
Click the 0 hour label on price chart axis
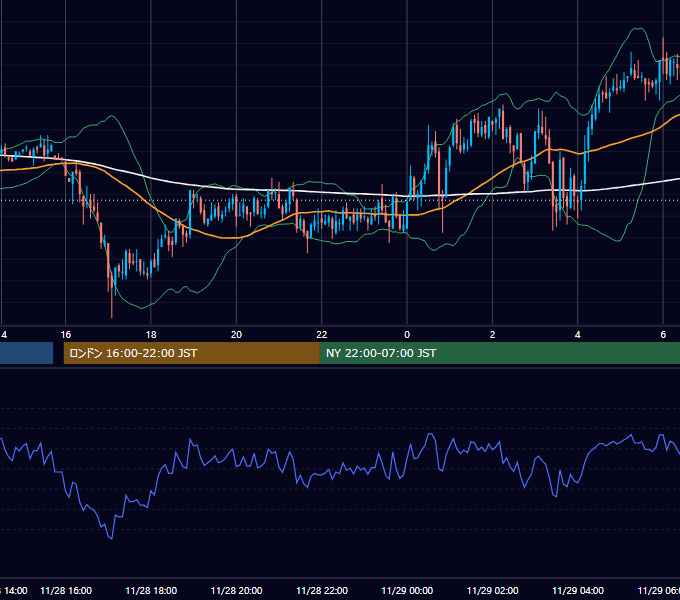coord(407,335)
